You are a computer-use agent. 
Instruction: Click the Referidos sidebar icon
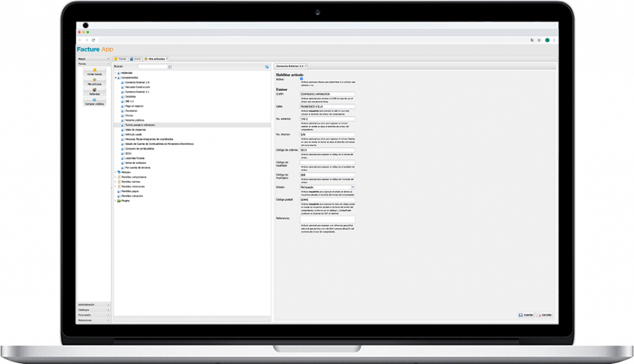(94, 92)
